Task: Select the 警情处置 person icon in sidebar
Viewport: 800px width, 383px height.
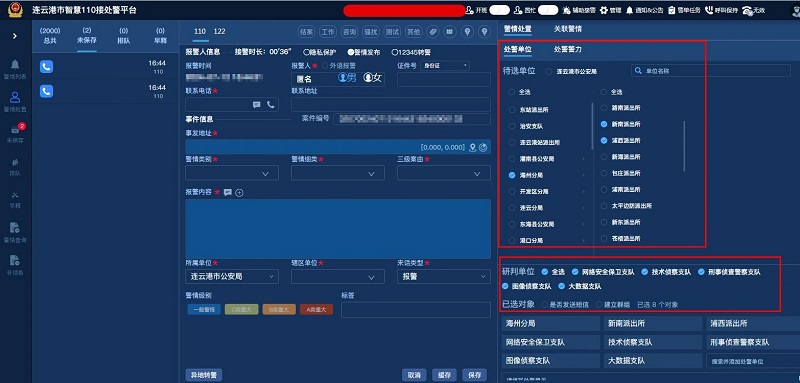Action: click(15, 97)
